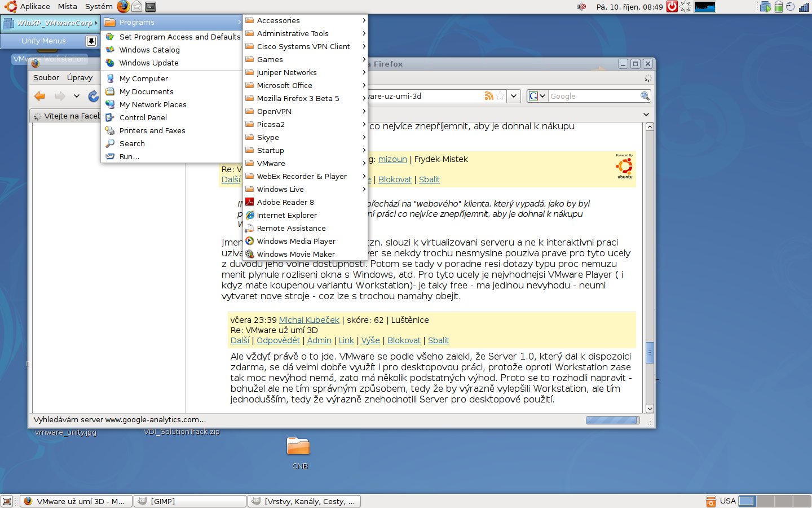Click the show desktop button in bottom panel
The image size is (812, 508).
[x=7, y=501]
